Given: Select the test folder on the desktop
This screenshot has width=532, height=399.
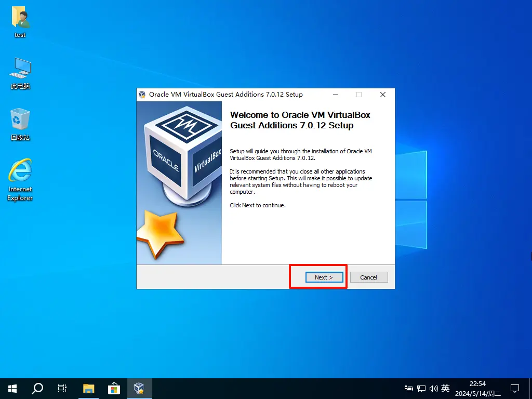Looking at the screenshot, I should click(20, 21).
